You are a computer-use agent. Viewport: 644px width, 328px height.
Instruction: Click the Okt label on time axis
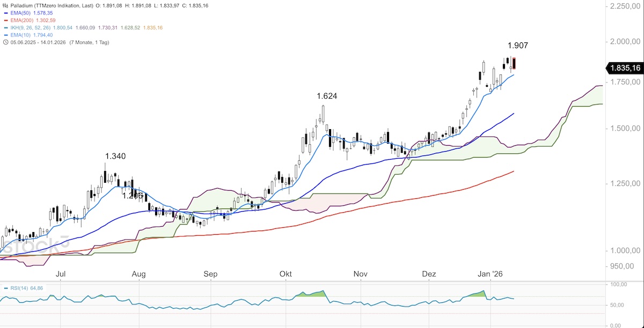[286, 274]
